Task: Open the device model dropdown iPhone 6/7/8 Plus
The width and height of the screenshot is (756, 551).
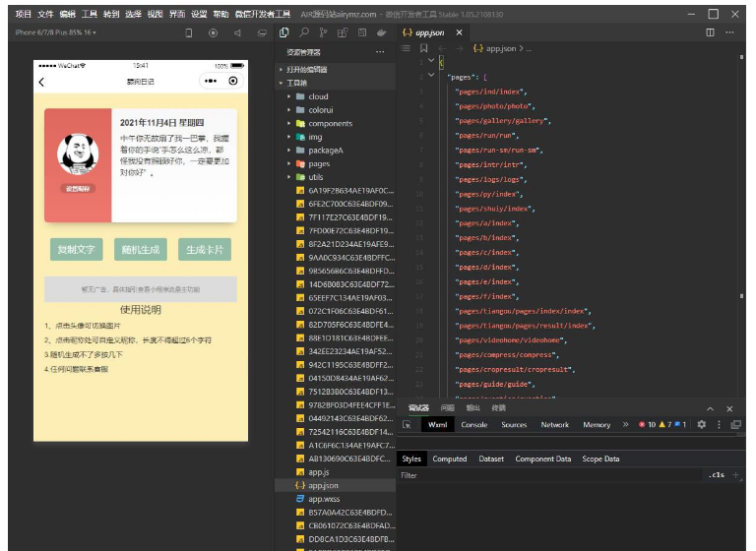Action: pos(55,32)
